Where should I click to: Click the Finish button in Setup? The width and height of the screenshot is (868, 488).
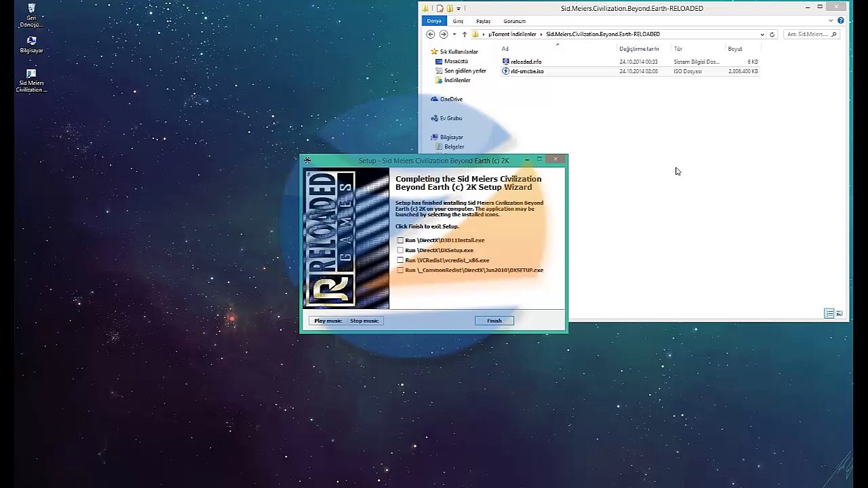[x=494, y=321]
